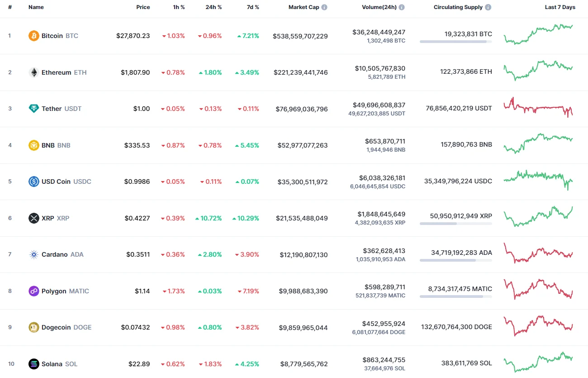Click the USD Coin logo icon
This screenshot has height=378, width=588.
pos(33,182)
